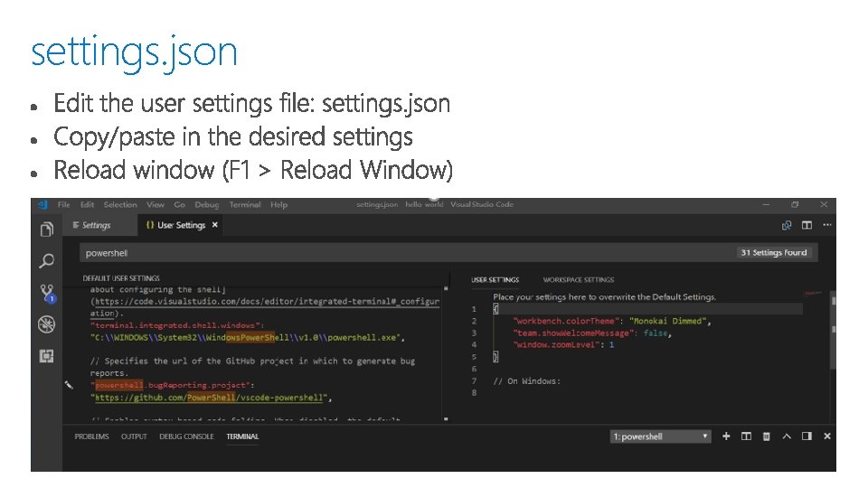Open the Terminal menu
Screen dimensions: 868x488
point(245,205)
